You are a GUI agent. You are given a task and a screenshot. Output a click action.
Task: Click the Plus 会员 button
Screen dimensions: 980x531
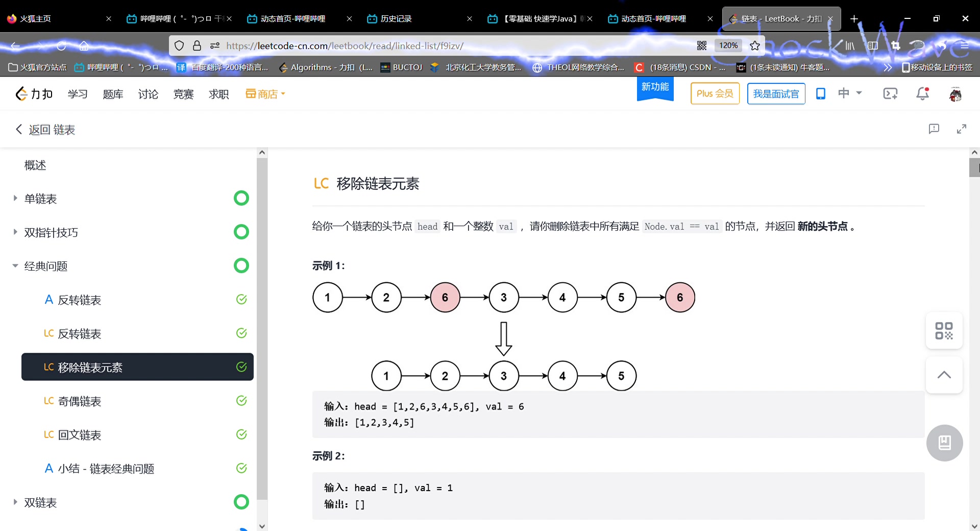[x=714, y=93]
